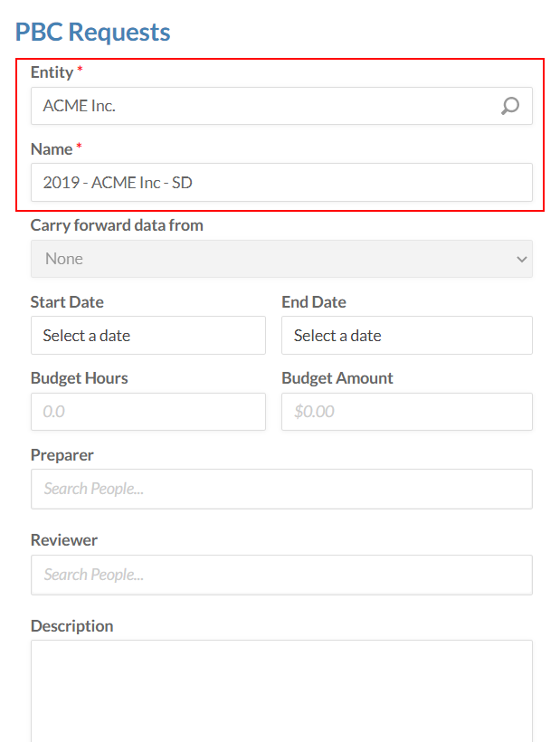The image size is (560, 742).
Task: Click the Preparer label text
Action: pyautogui.click(x=62, y=454)
